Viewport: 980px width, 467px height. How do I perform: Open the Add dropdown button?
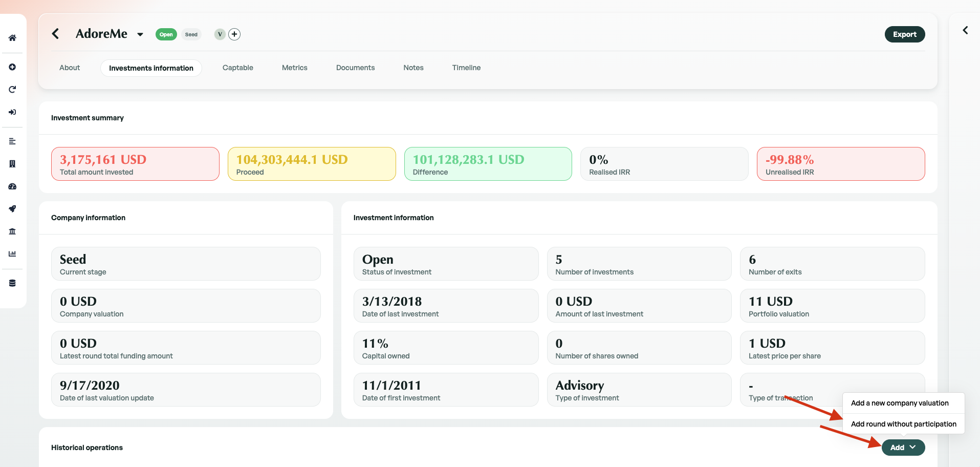903,448
